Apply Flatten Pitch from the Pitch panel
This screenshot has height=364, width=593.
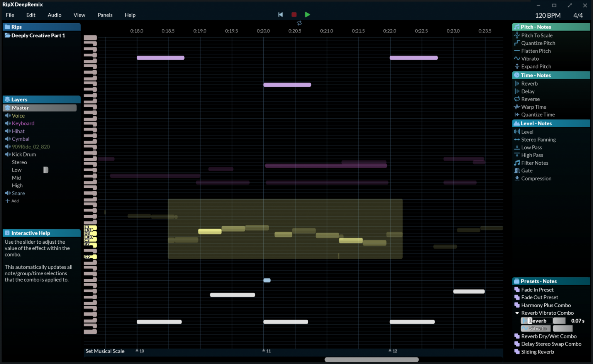tap(535, 51)
